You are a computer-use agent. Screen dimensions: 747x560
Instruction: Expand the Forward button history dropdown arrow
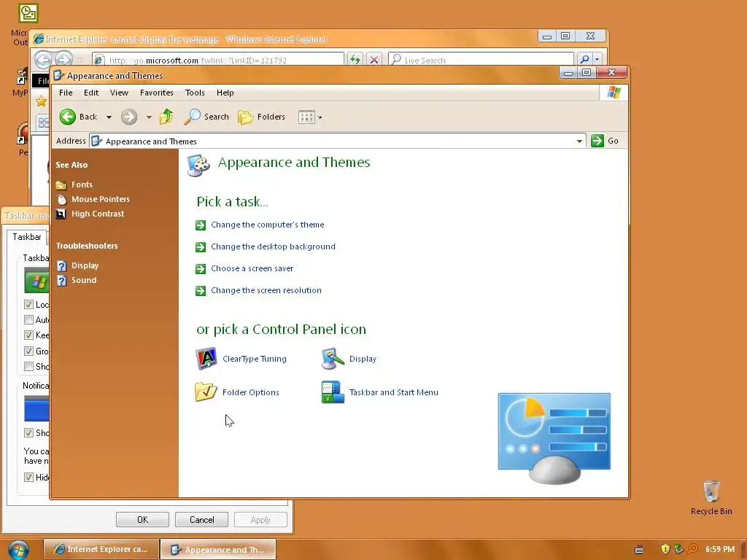click(149, 117)
